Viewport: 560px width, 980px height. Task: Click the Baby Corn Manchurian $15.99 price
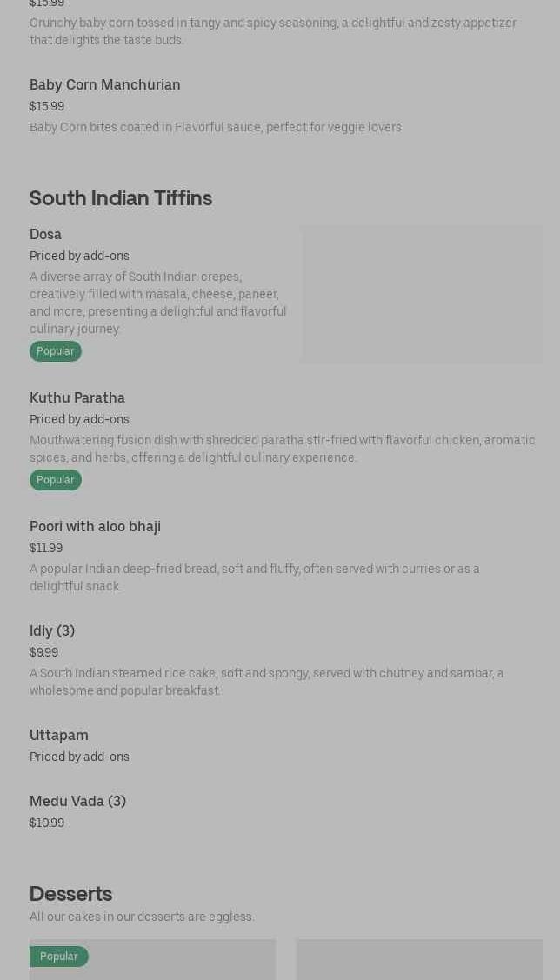click(x=47, y=106)
